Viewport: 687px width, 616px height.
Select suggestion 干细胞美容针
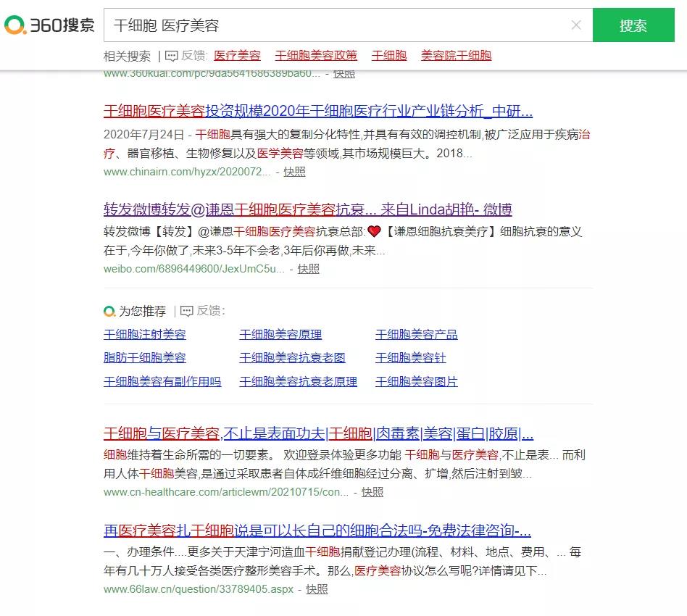click(411, 358)
